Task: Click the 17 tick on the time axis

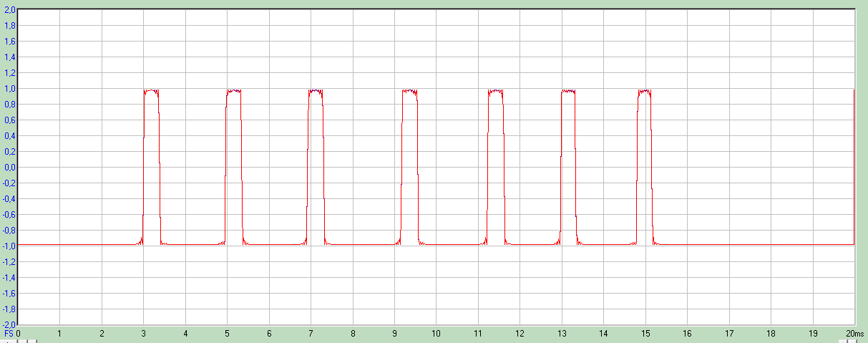Action: (729, 334)
